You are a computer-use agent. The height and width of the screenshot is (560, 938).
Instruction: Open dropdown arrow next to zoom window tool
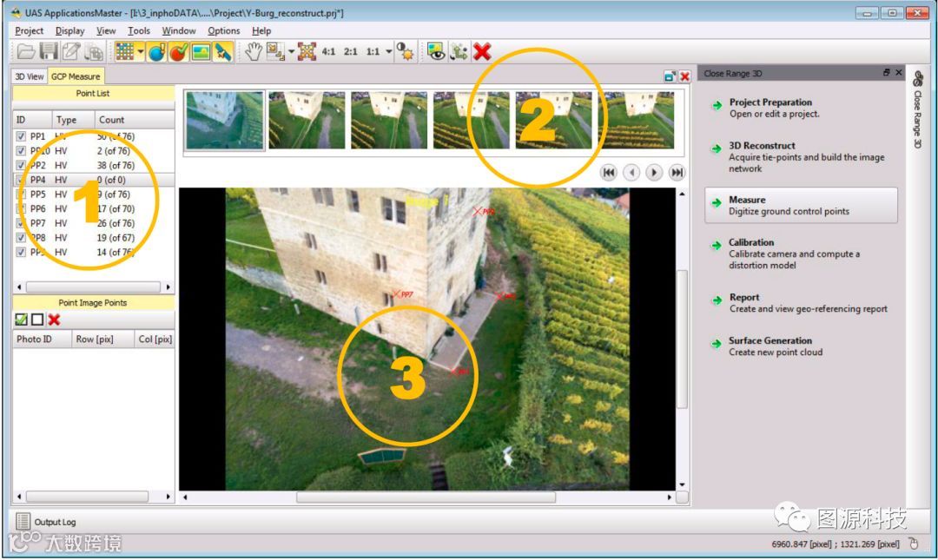coord(291,52)
